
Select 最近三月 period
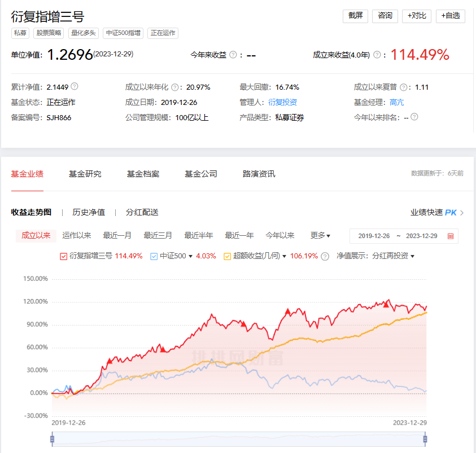(x=158, y=236)
